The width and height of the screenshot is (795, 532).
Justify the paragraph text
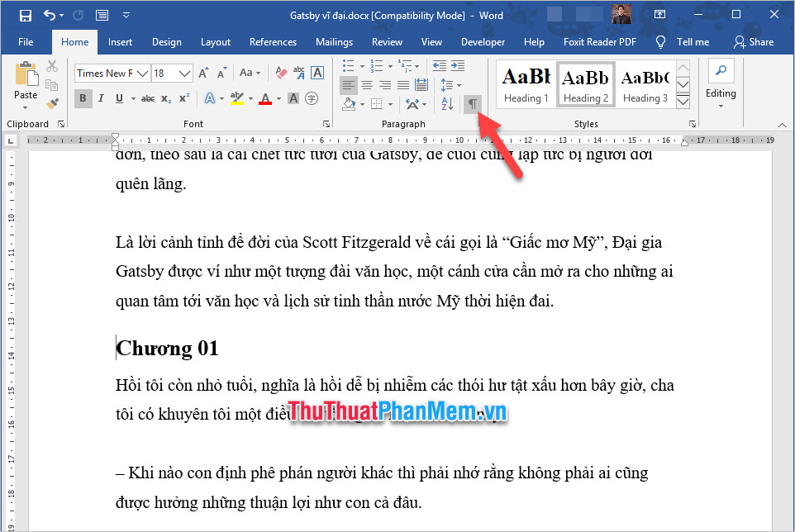402,85
